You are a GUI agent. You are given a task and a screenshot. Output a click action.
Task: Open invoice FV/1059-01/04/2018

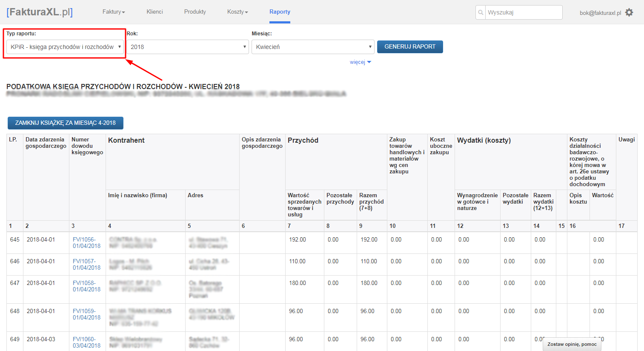click(86, 314)
